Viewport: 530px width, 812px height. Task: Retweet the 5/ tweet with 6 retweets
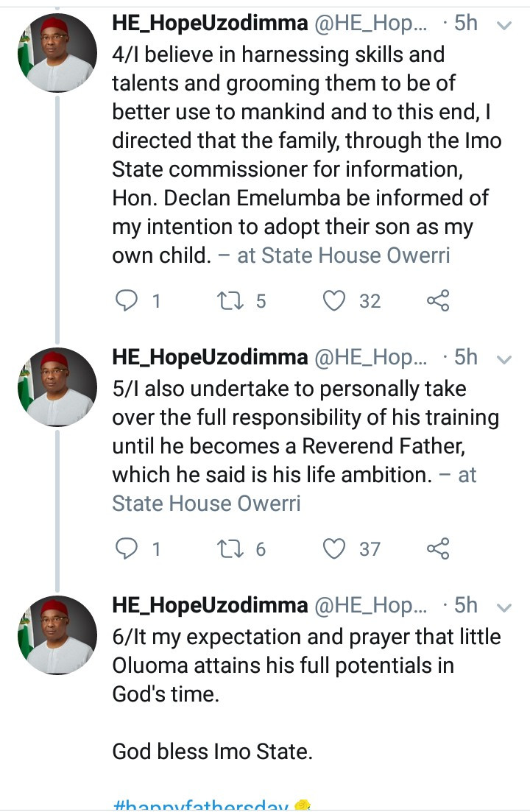pyautogui.click(x=230, y=548)
